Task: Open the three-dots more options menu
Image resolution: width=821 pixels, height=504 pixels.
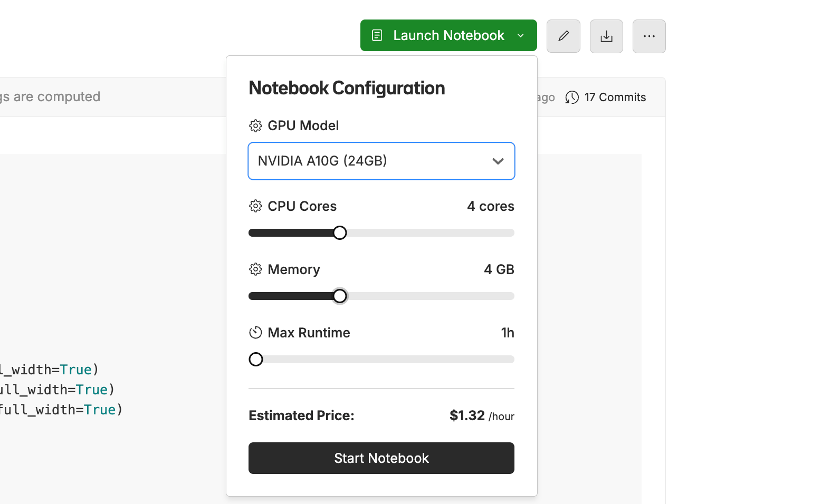Action: [x=649, y=36]
